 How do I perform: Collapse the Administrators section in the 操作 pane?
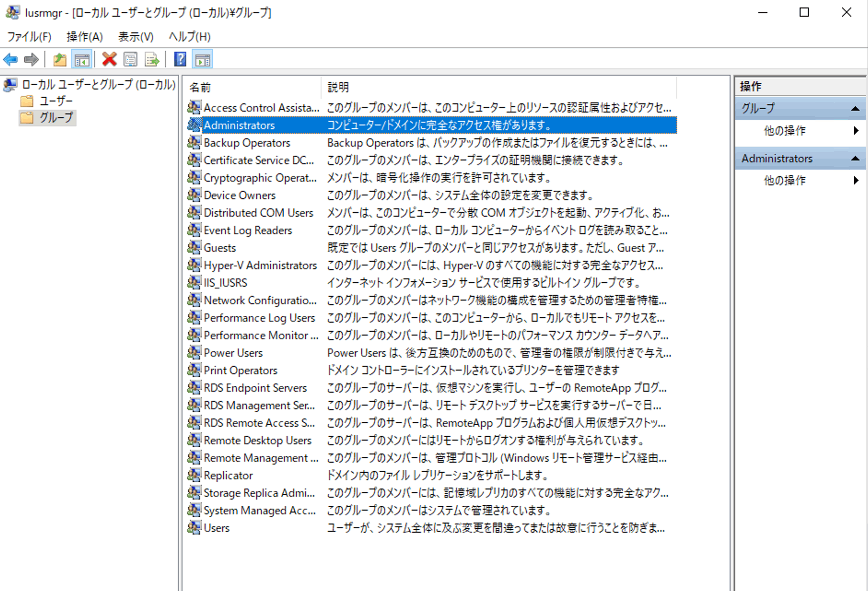855,159
